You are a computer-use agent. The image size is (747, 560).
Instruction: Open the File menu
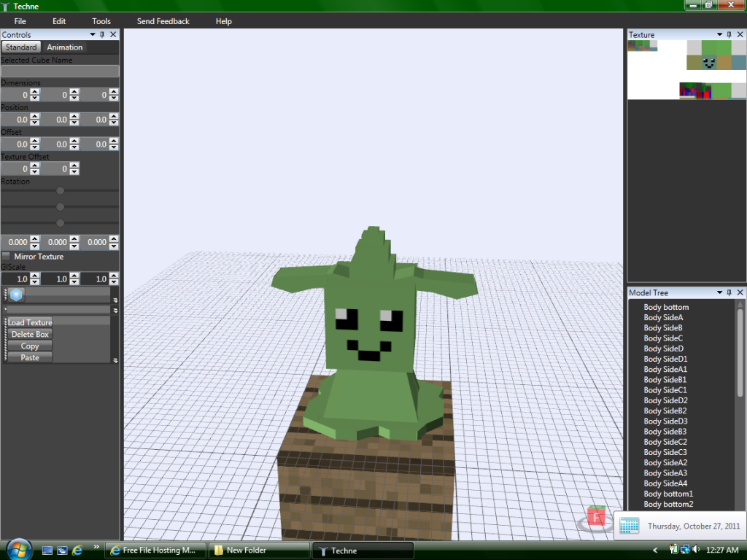20,21
